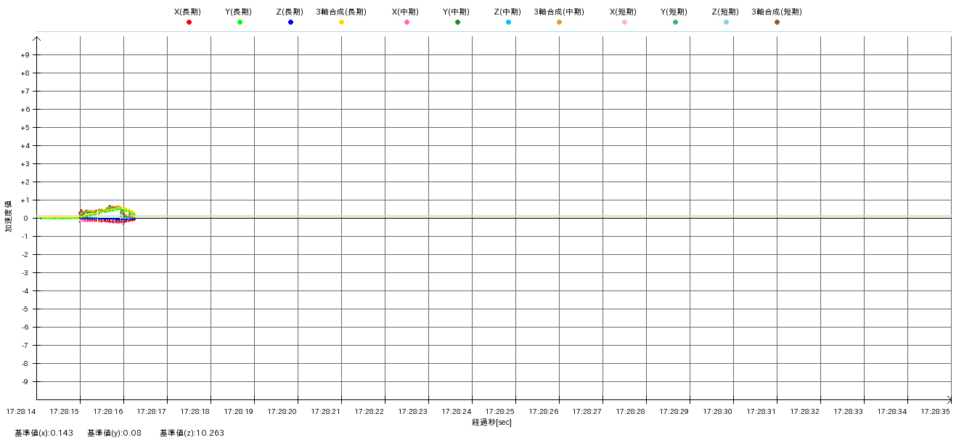
Task: Toggle the Y(短期) series label
Action: pyautogui.click(x=674, y=12)
